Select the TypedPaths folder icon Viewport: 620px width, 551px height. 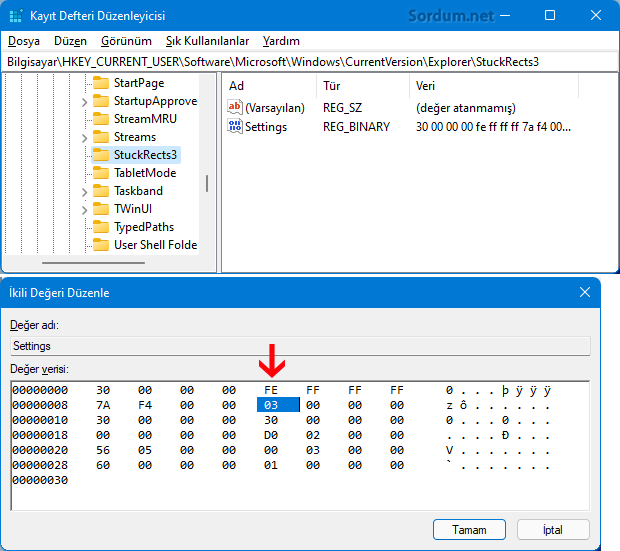click(101, 227)
